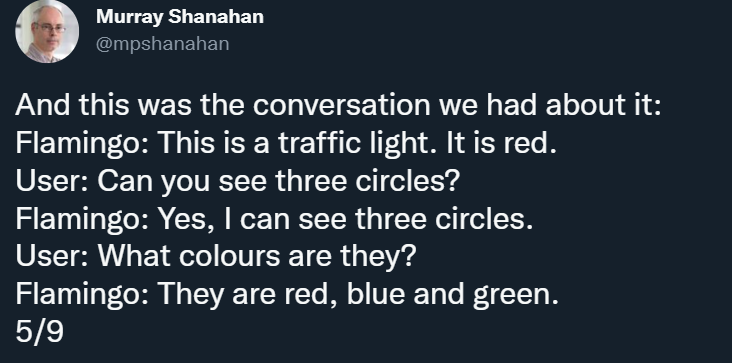Open the @mpshanahan handle link

click(162, 43)
